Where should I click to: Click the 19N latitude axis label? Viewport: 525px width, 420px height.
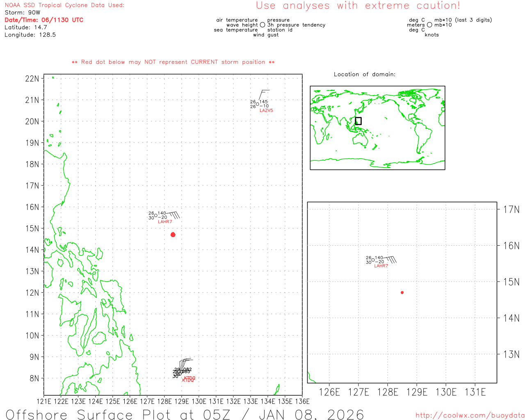pos(32,143)
